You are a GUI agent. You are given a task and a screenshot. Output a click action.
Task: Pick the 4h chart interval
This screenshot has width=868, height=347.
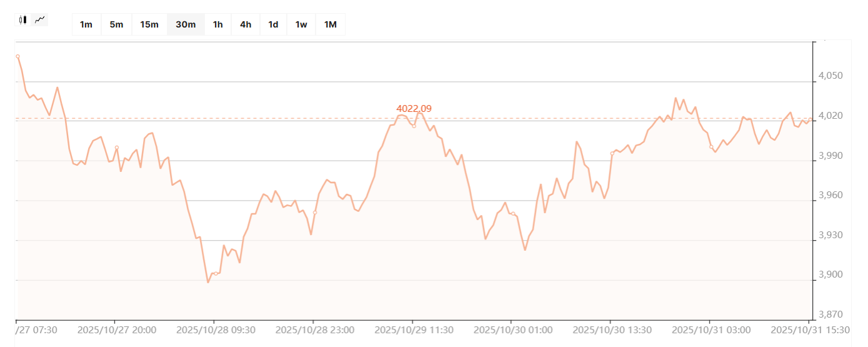pos(246,24)
